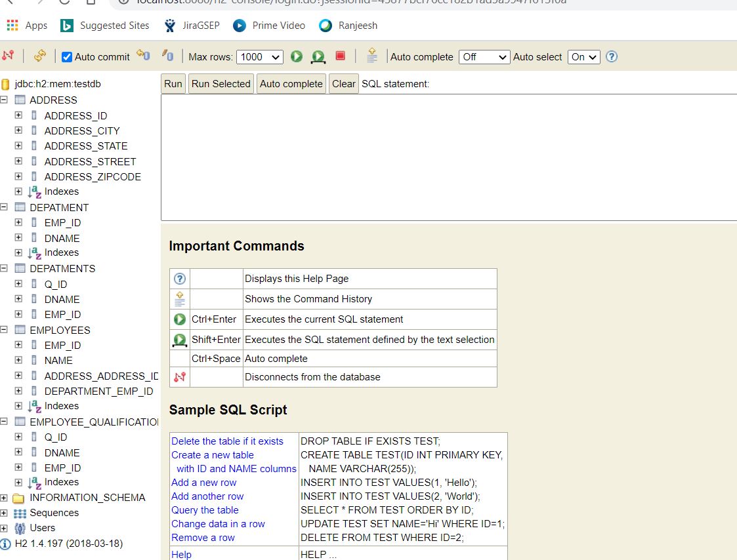737x560 pixels.
Task: Click inside the SQL statement text area
Action: [449, 157]
